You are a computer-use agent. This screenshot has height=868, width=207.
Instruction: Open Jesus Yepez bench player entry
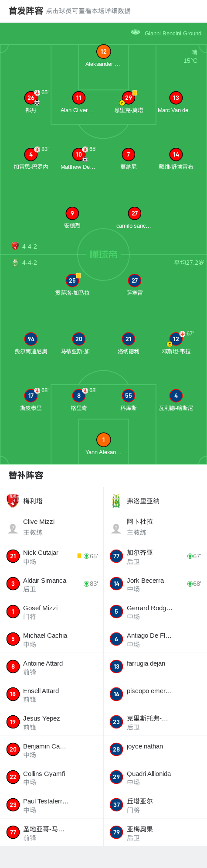coord(52,722)
